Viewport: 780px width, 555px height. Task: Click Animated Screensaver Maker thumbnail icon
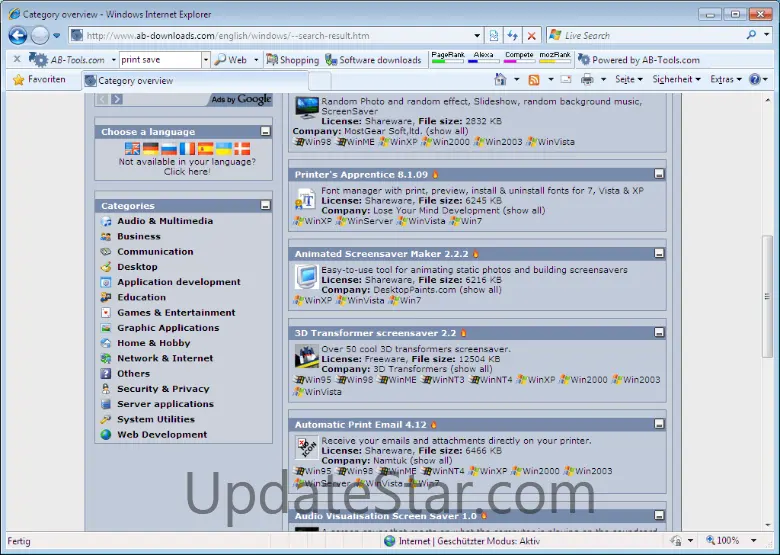[x=306, y=277]
